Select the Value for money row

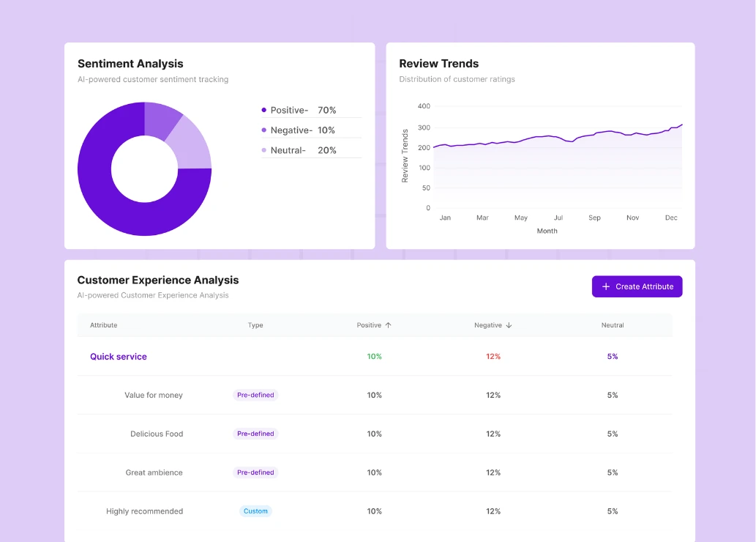pyautogui.click(x=375, y=395)
